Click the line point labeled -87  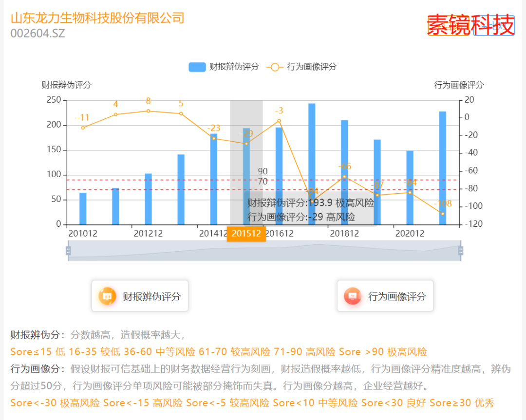click(x=377, y=195)
